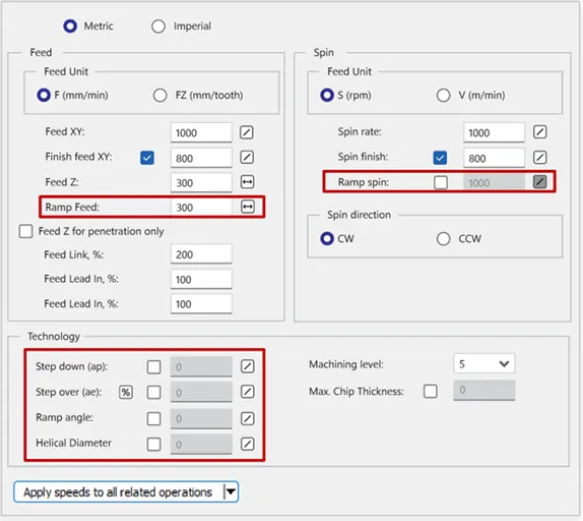
Task: Click the percent icon beside Step over (ae)
Action: click(x=126, y=392)
